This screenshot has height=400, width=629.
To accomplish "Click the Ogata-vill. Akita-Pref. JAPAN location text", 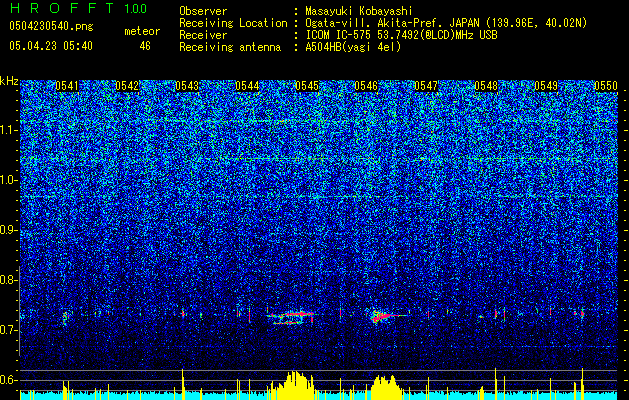I will 446,23.
